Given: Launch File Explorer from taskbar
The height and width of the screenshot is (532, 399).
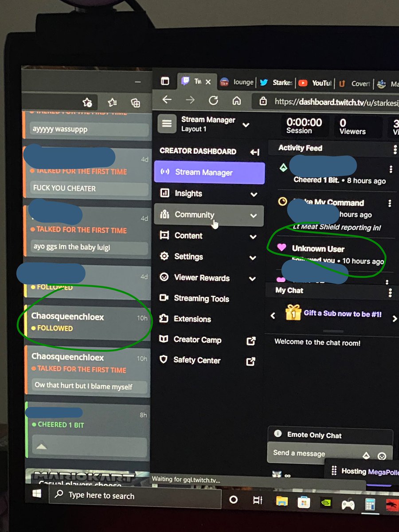Looking at the screenshot, I should (282, 501).
